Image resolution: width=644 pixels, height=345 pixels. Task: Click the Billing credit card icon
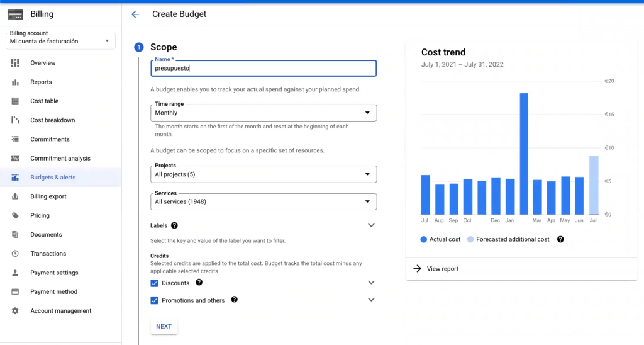pos(15,14)
